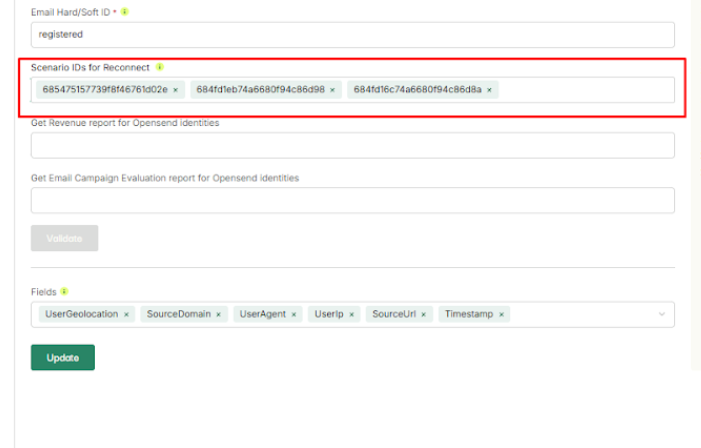Screen dimensions: 701x448
Task: Click empty area in Fields multi-select box
Action: 580,314
